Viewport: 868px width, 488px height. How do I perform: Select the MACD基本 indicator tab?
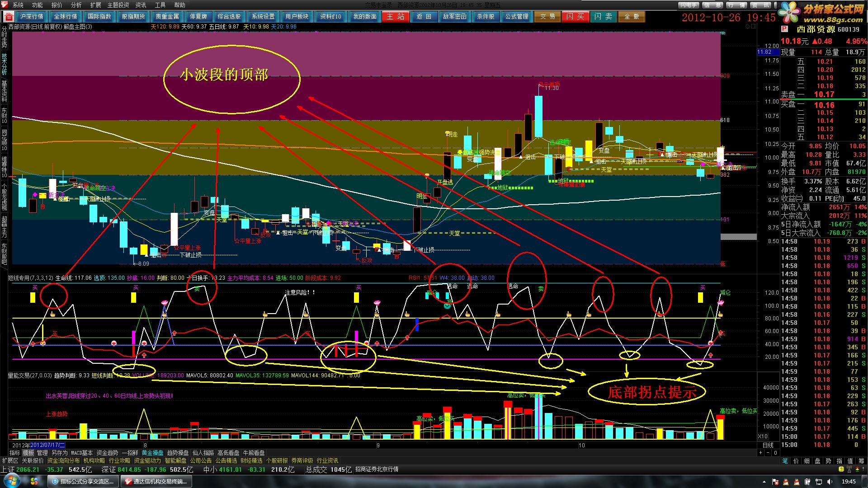(82, 453)
